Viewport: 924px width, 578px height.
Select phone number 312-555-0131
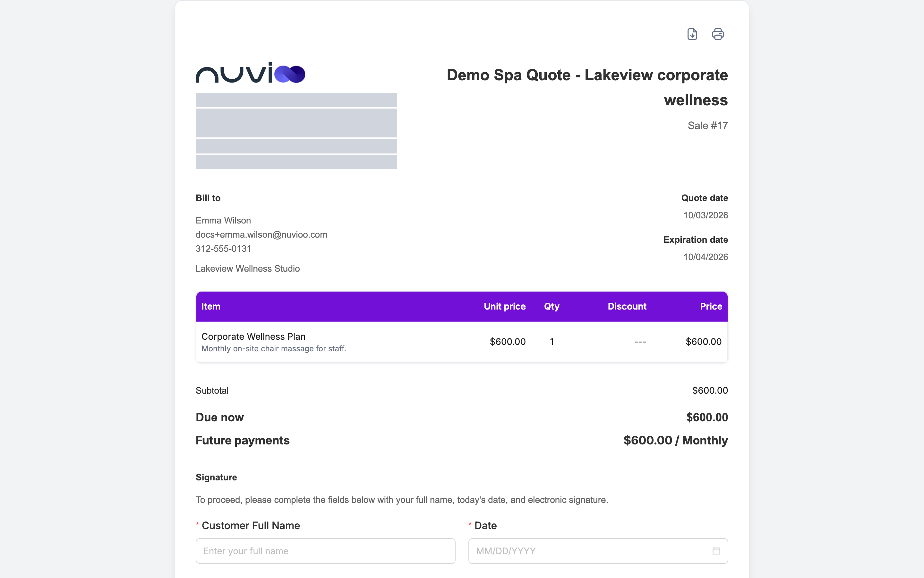pyautogui.click(x=223, y=249)
